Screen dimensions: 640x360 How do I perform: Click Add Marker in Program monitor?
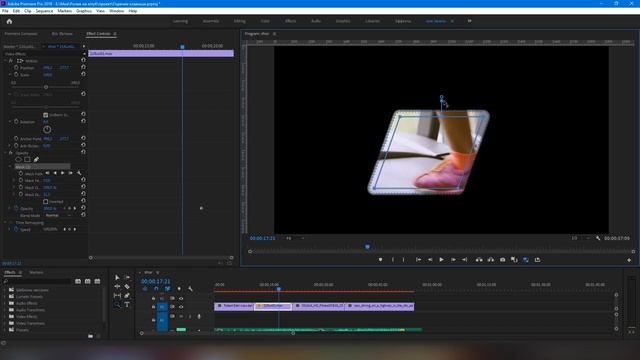pyautogui.click(x=380, y=260)
